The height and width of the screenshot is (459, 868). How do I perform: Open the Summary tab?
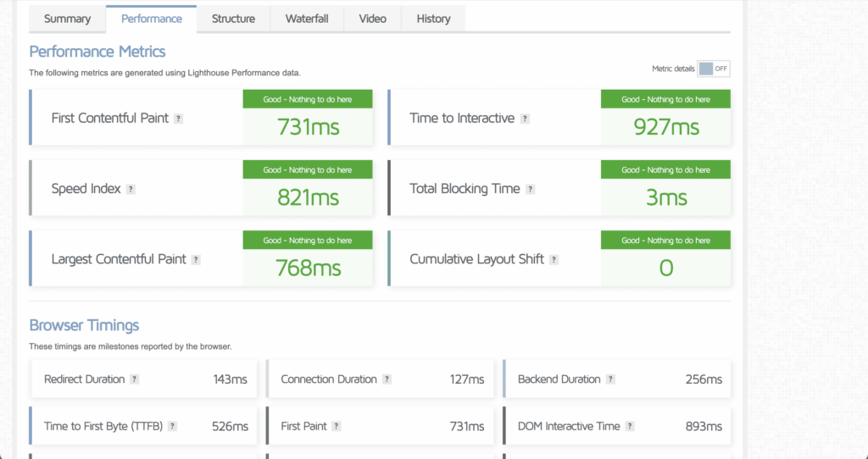67,19
